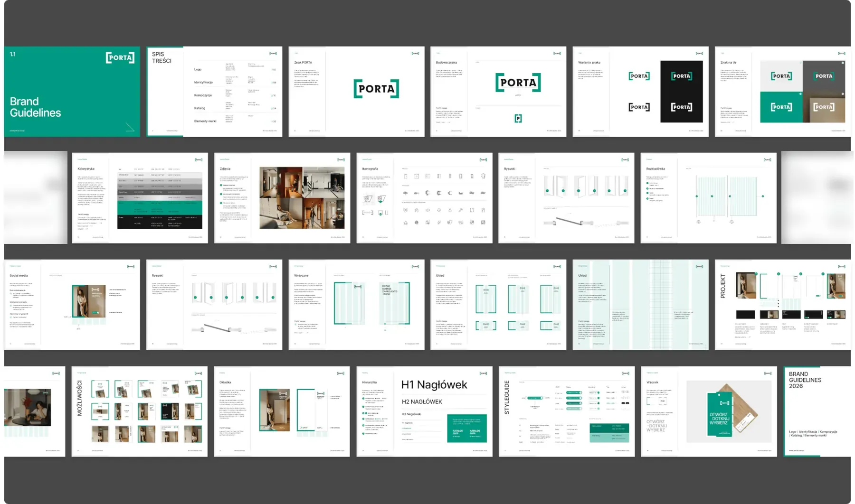View the MOŻLIWOŚCI layout examples page

coord(140,411)
